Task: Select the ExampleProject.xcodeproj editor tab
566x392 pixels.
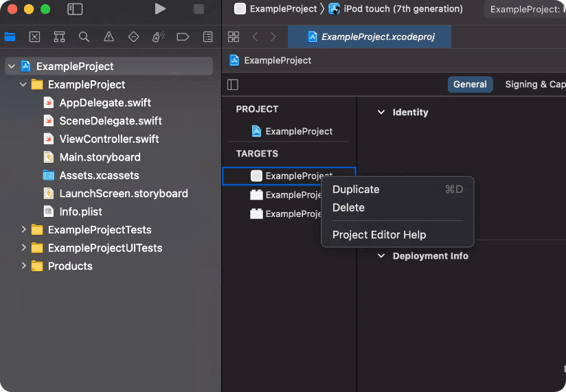Action: [370, 37]
